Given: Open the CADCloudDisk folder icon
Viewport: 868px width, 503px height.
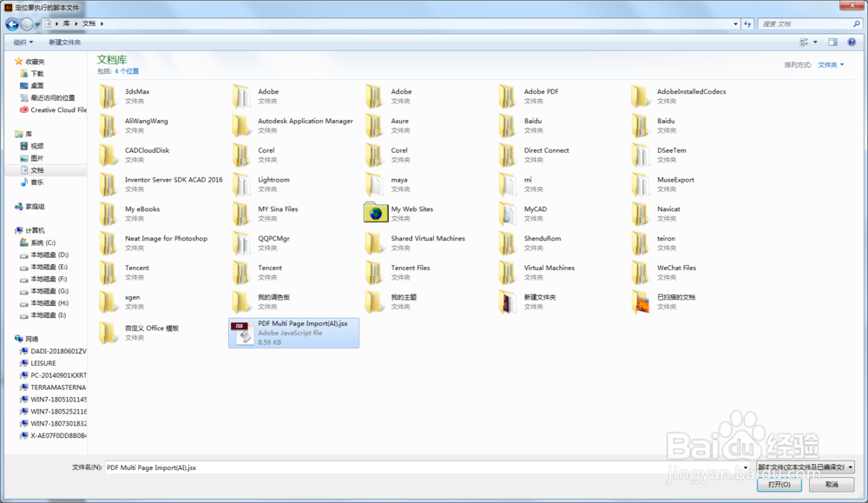Looking at the screenshot, I should [x=108, y=156].
